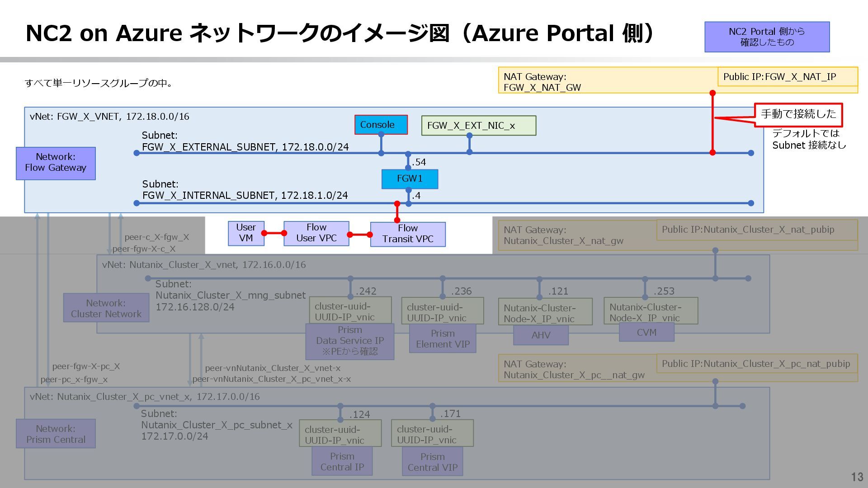Image resolution: width=868 pixels, height=488 pixels.
Task: Click NAT Gateway Nutanix_Cluster_X_pc__nat_gw text
Action: (x=574, y=370)
